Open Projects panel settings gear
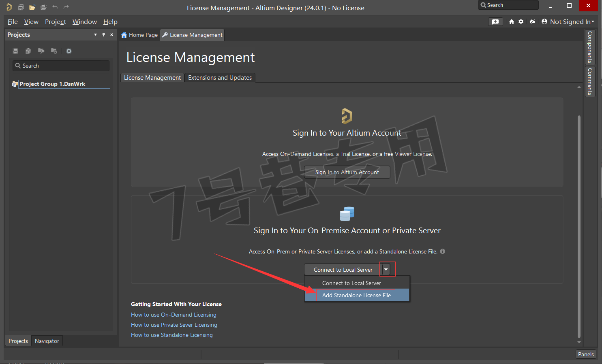This screenshot has width=602, height=364. 69,51
